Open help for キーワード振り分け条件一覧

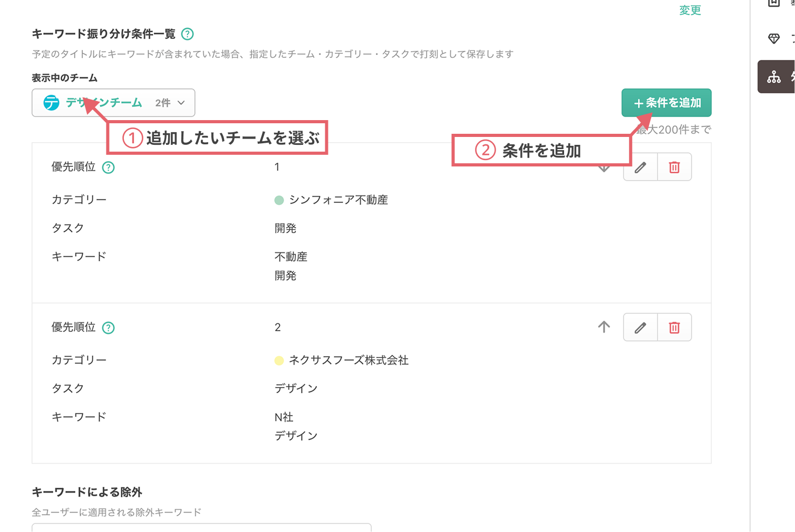pos(188,34)
